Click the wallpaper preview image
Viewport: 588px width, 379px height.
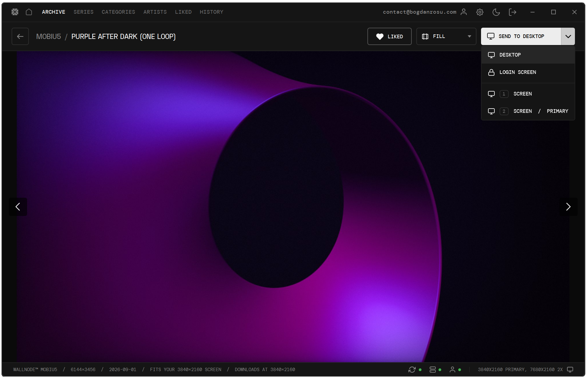(x=293, y=207)
